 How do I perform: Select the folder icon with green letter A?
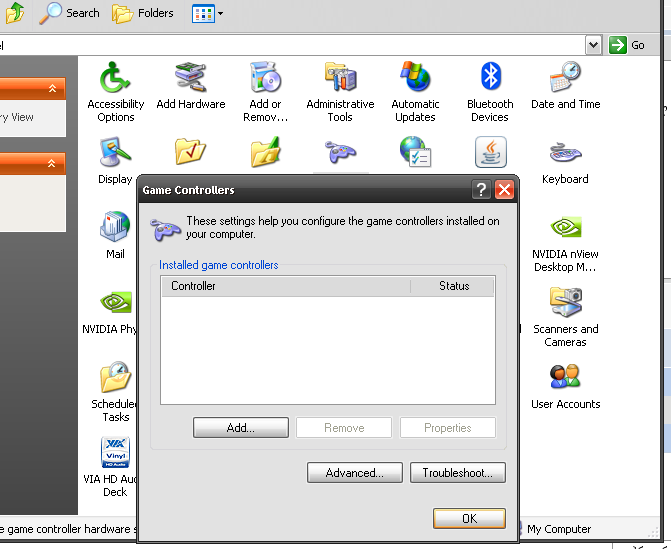tap(265, 151)
